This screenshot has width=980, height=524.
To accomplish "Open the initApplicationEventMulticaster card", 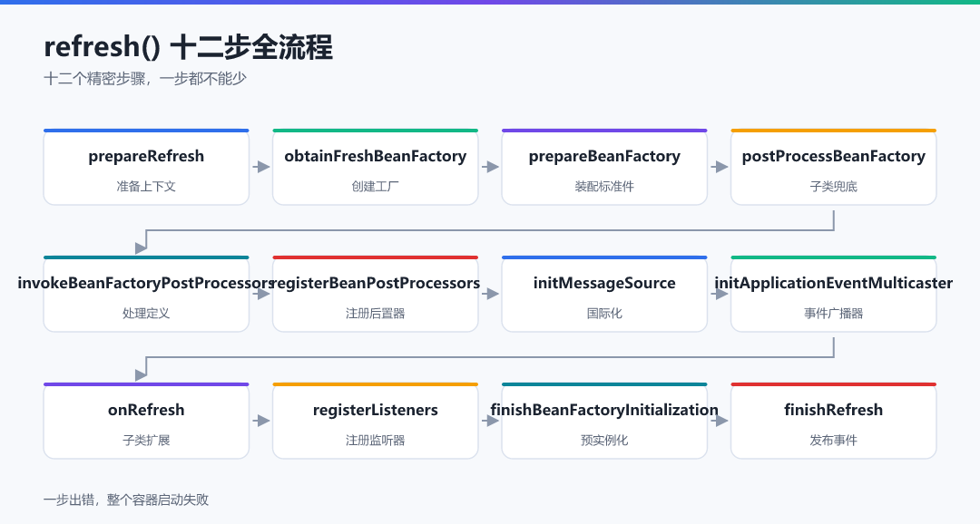I will click(834, 294).
